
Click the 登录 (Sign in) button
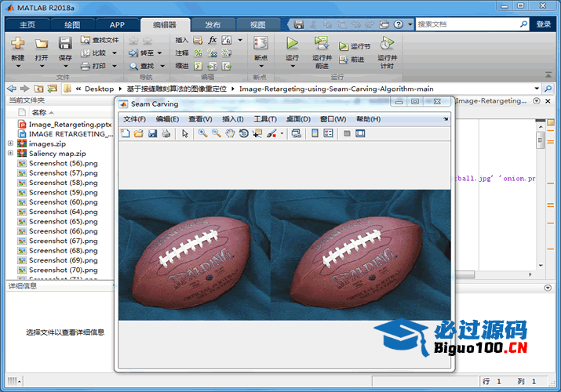tap(544, 24)
